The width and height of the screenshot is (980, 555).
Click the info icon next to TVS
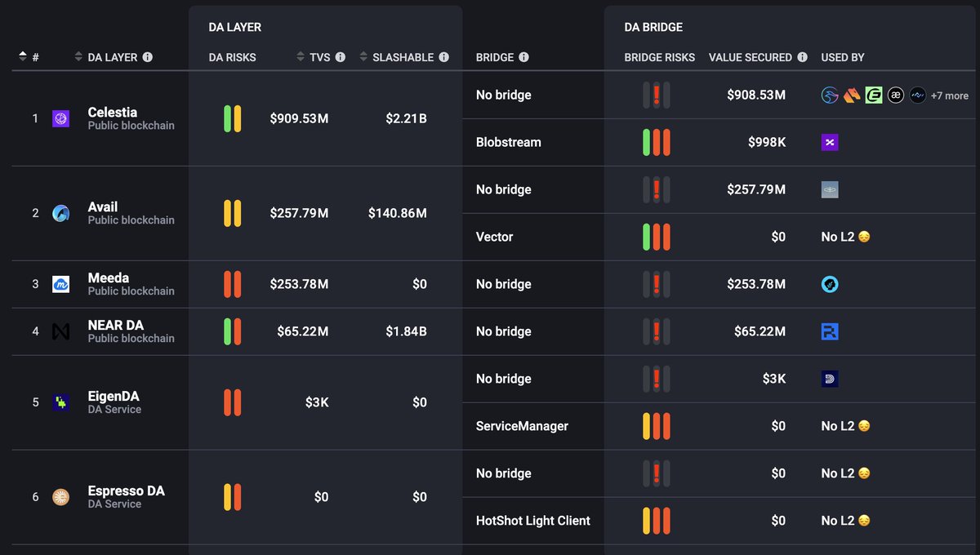(x=341, y=57)
